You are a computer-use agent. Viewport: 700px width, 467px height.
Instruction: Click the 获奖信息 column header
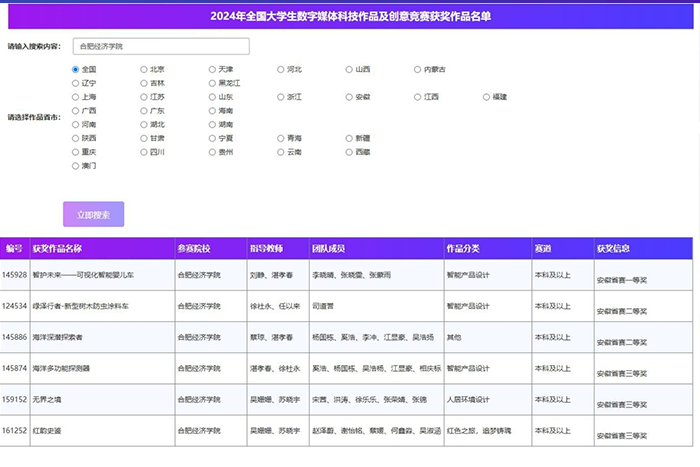613,248
